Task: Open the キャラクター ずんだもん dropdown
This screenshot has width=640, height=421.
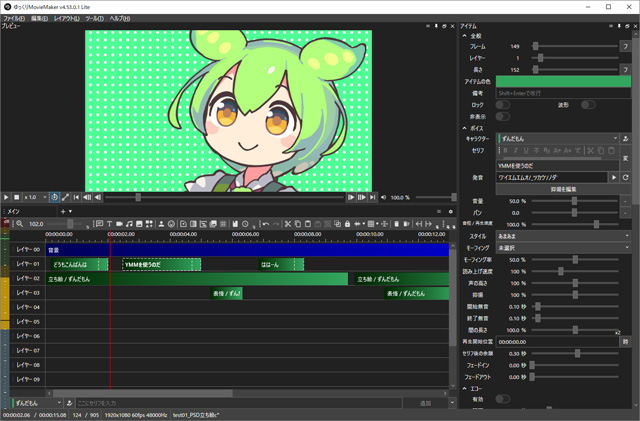Action: 558,139
